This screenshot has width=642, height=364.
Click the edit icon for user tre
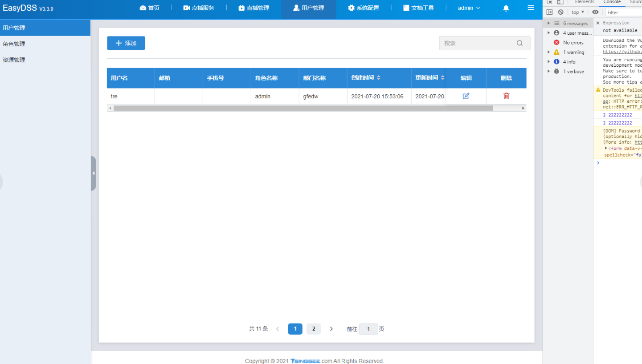click(x=466, y=96)
